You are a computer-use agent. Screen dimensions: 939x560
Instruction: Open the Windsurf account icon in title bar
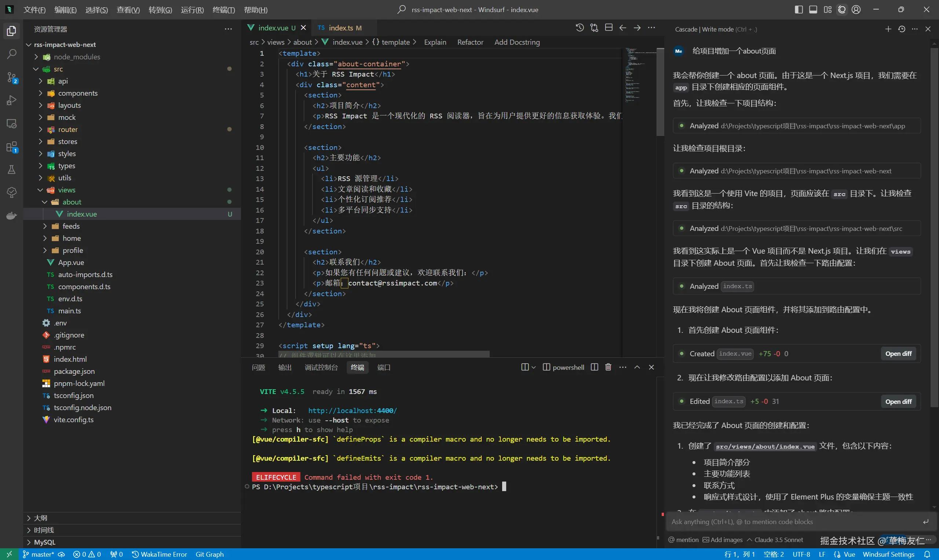click(x=856, y=10)
